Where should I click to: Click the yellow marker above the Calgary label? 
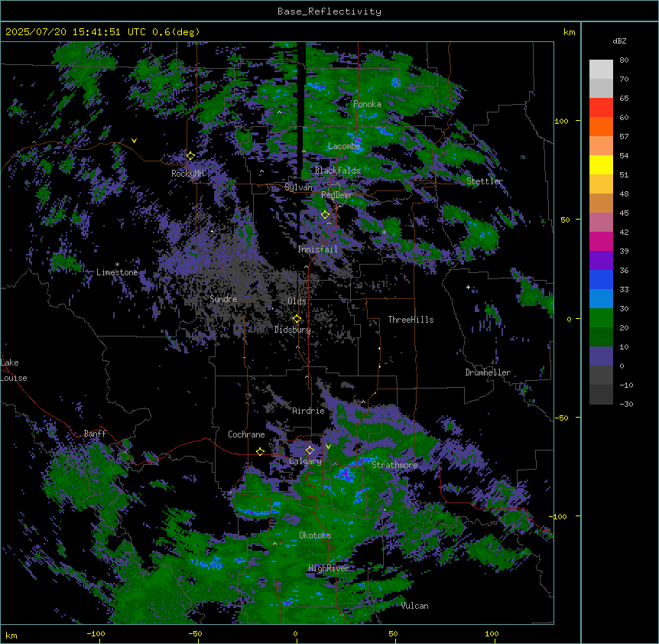pyautogui.click(x=310, y=450)
